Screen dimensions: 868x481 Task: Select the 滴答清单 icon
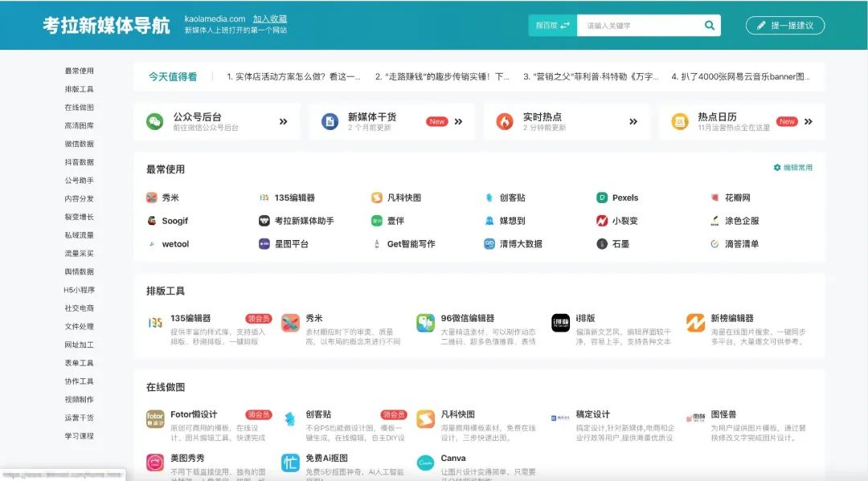[714, 243]
